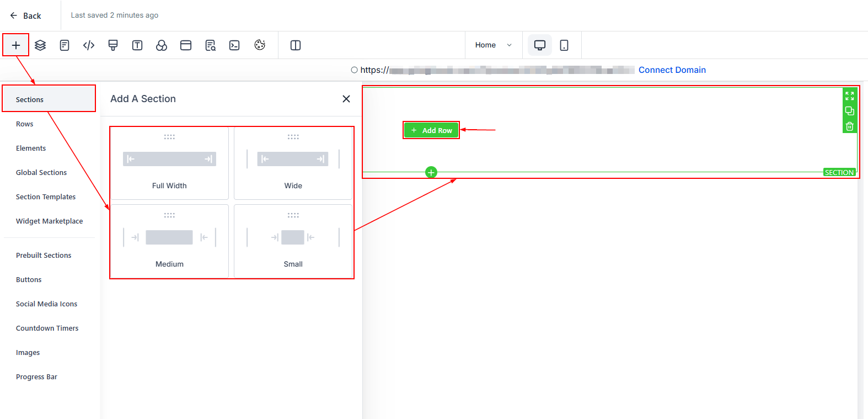This screenshot has height=419, width=868.
Task: Toggle the split panel view icon
Action: [x=296, y=45]
